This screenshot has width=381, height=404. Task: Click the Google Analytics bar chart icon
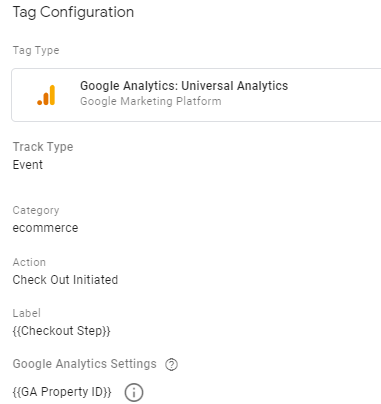point(46,95)
